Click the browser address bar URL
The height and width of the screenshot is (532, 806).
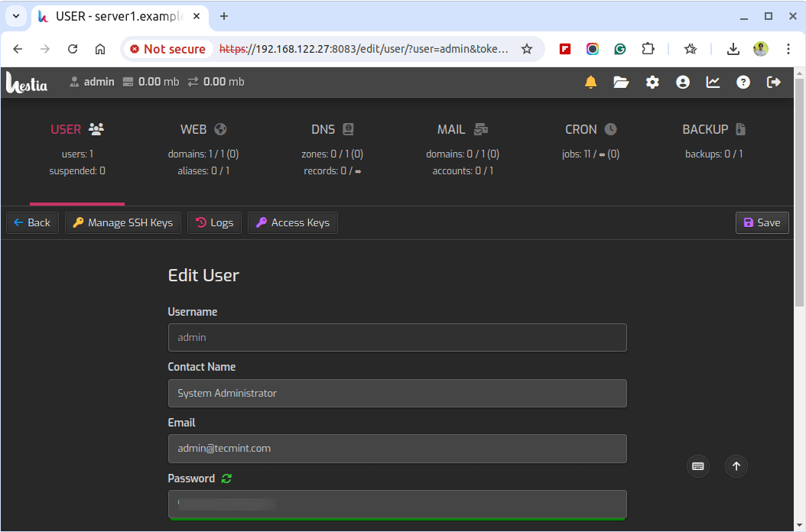(x=365, y=49)
